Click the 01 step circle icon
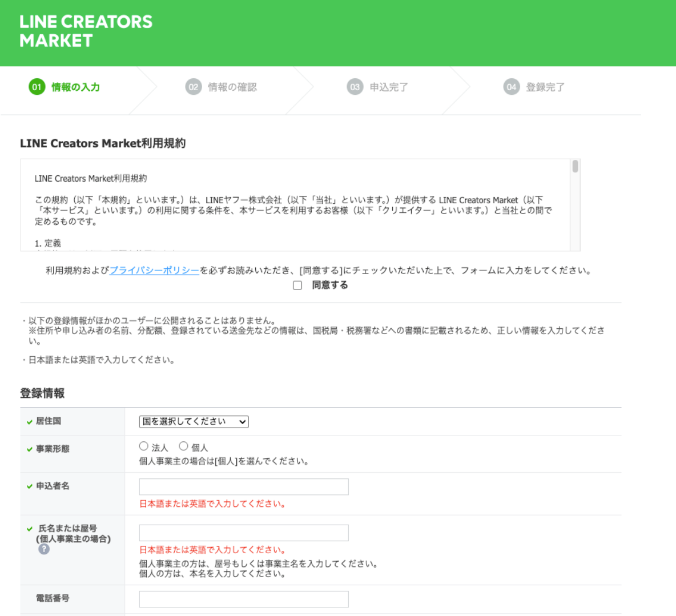This screenshot has height=616, width=676. pos(37,87)
